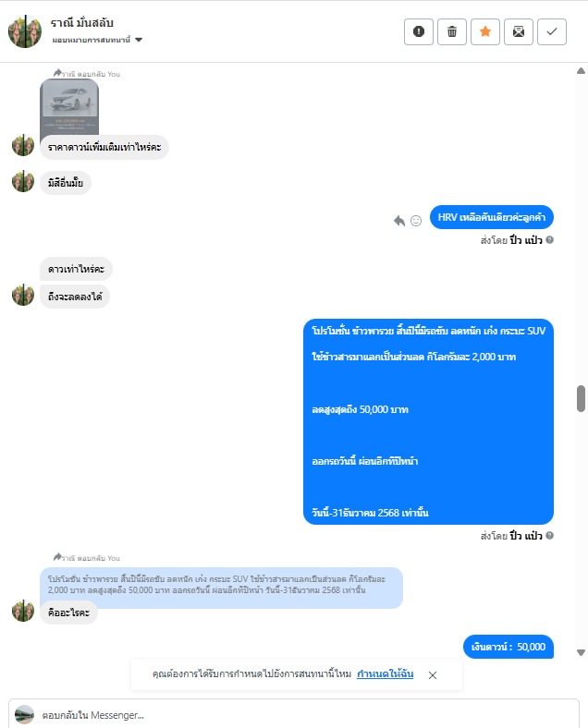Click the reply arrow beside HRV message

tap(399, 221)
